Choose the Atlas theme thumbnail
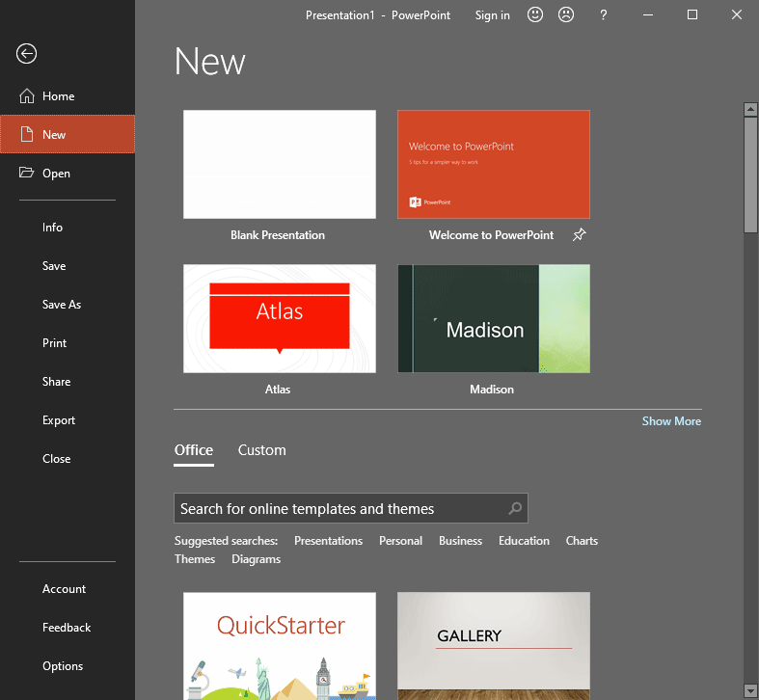The image size is (759, 700). (280, 318)
